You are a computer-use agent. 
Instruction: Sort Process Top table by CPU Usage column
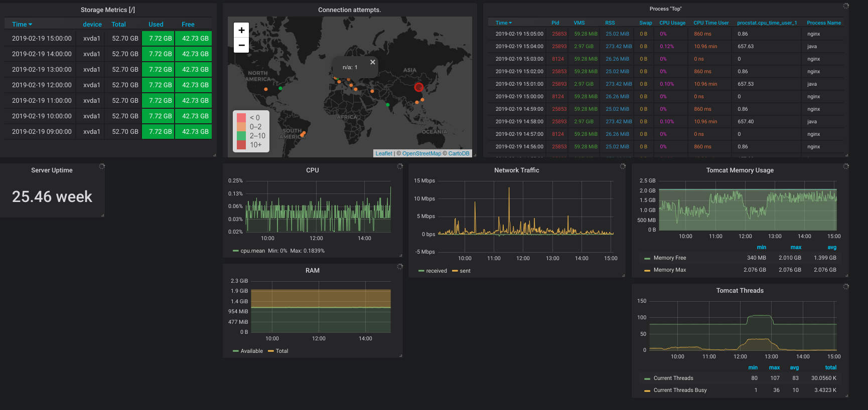[x=672, y=23]
